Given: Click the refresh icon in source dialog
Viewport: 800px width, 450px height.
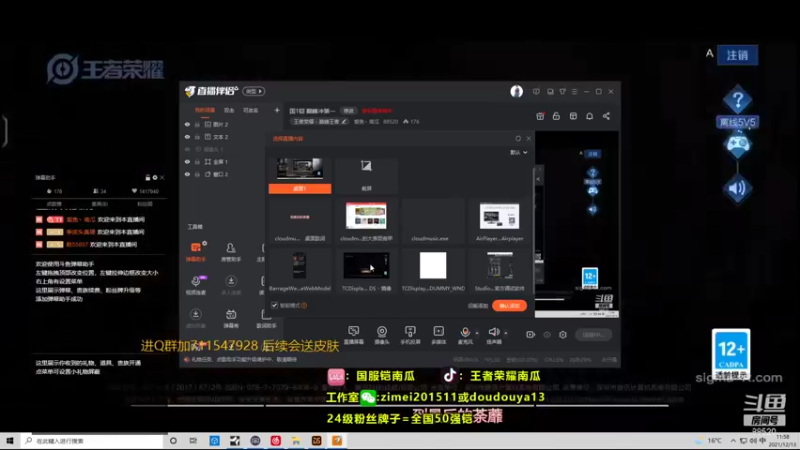Looking at the screenshot, I should (x=518, y=138).
